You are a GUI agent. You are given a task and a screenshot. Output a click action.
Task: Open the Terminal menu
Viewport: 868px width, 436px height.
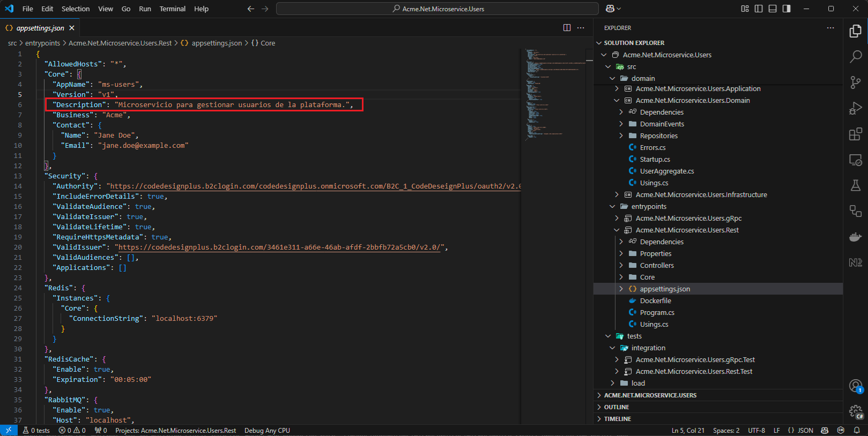pos(173,9)
